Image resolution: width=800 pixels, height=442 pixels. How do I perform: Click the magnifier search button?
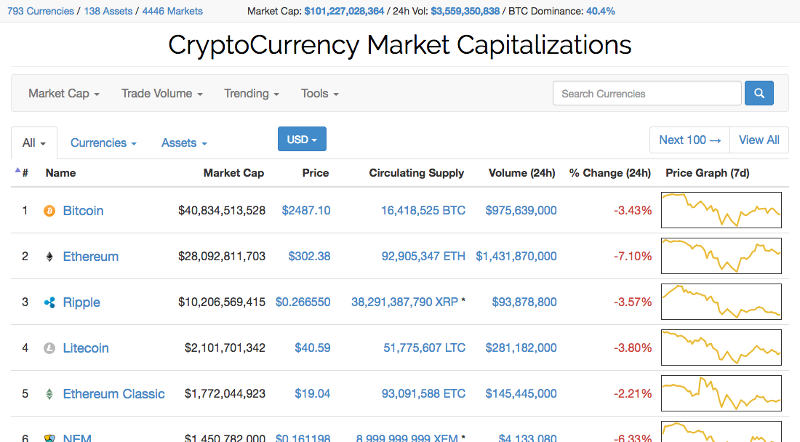(x=759, y=93)
